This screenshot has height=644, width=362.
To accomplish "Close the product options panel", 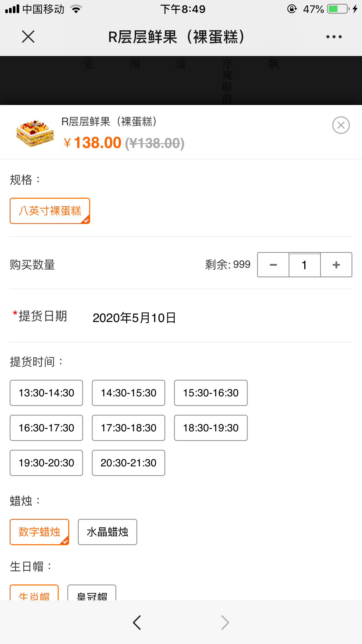I will (x=341, y=125).
